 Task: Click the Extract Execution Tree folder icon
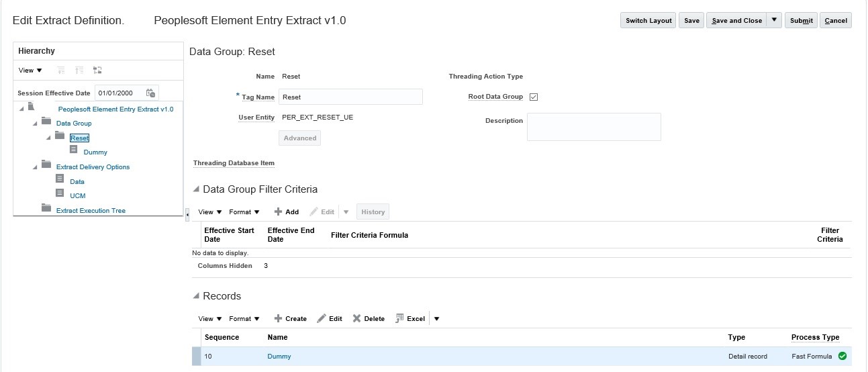pyautogui.click(x=46, y=208)
